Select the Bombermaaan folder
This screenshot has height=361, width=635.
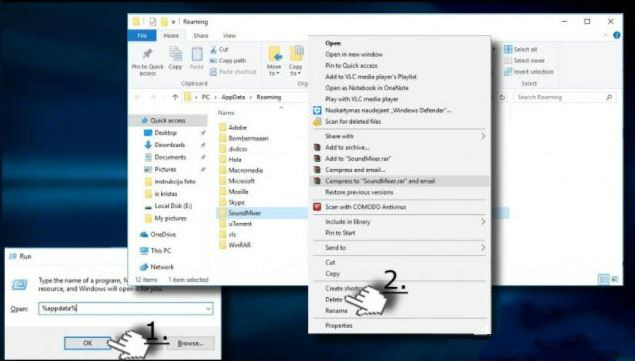coord(248,138)
